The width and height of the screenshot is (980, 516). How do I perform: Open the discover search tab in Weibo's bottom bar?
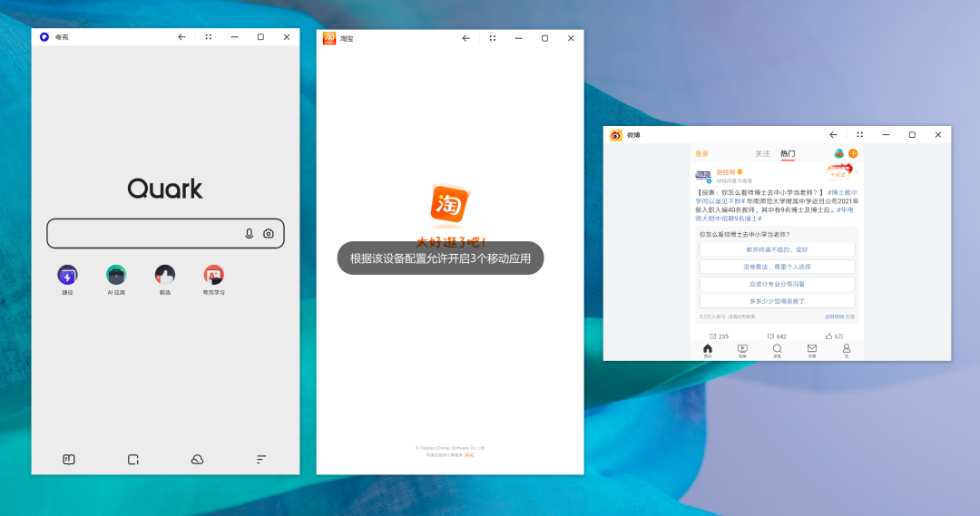[777, 350]
